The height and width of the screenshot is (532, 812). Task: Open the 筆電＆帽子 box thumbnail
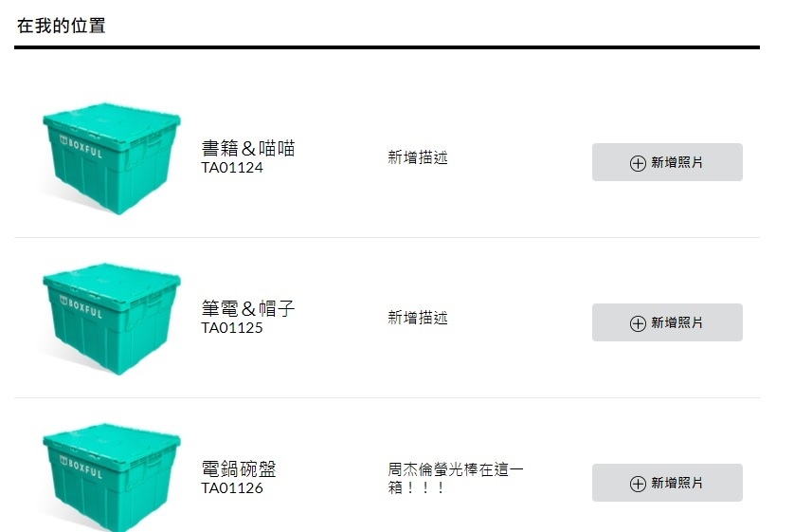[111, 319]
